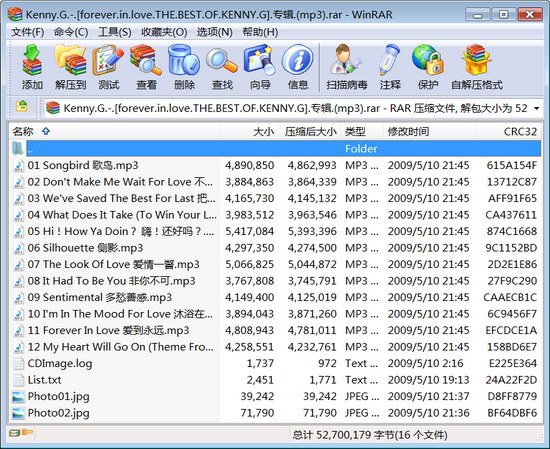
Task: Open the 选项(N) menu
Action: click(x=215, y=32)
